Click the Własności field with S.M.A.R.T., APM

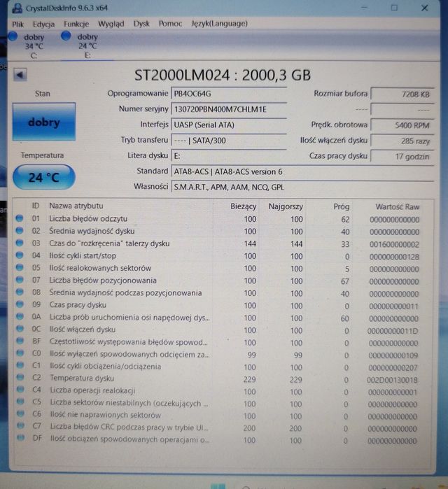click(302, 187)
